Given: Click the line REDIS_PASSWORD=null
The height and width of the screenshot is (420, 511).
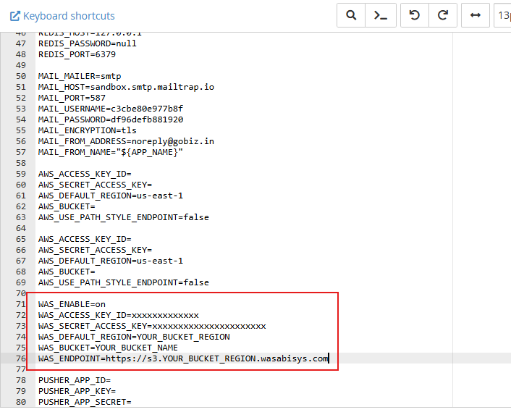Looking at the screenshot, I should click(x=88, y=43).
